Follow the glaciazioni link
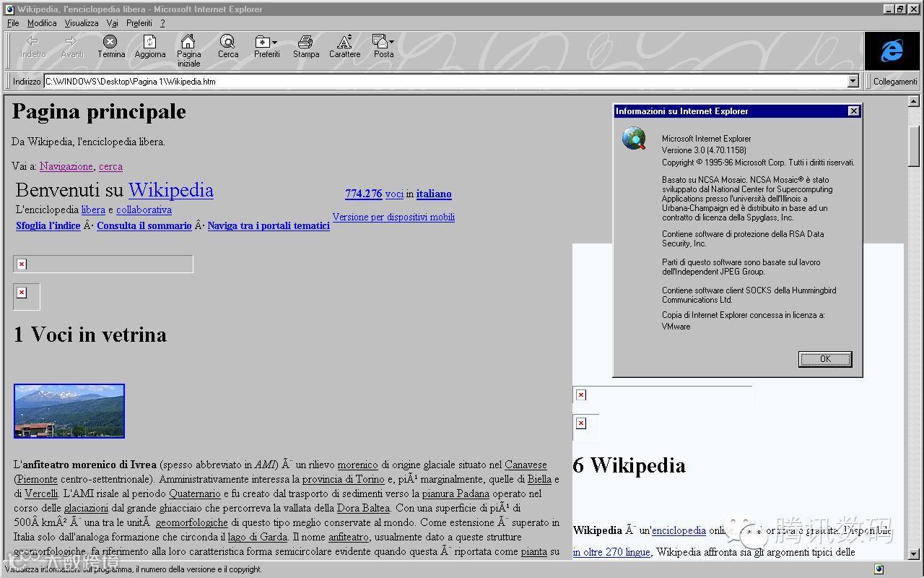924x578 pixels. 86,508
